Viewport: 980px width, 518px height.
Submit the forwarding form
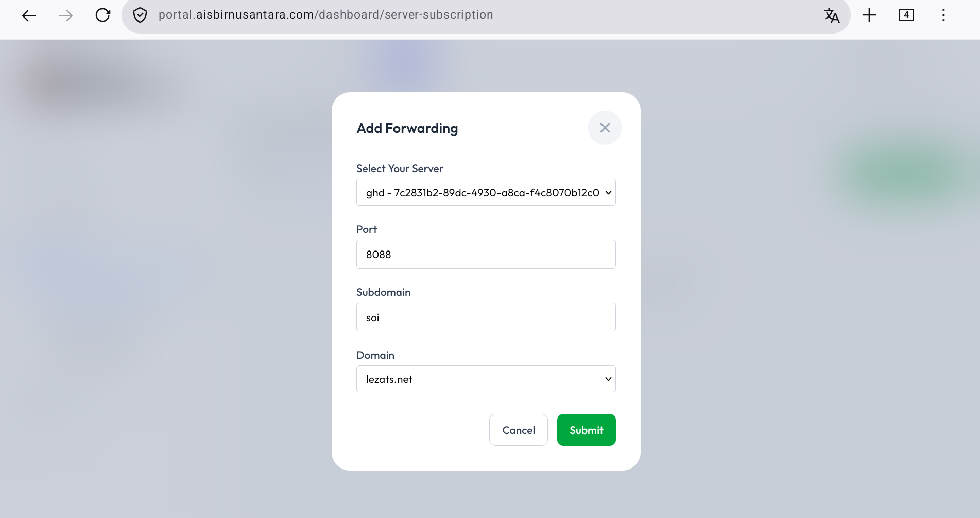tap(586, 430)
